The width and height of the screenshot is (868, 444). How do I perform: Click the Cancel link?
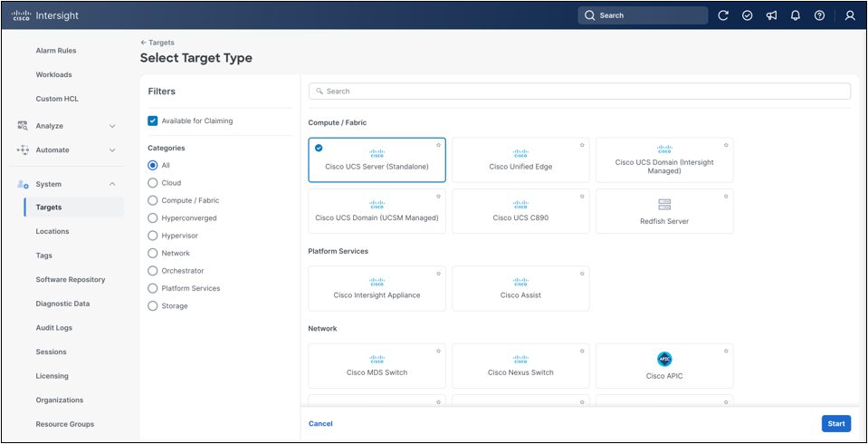[x=320, y=423]
